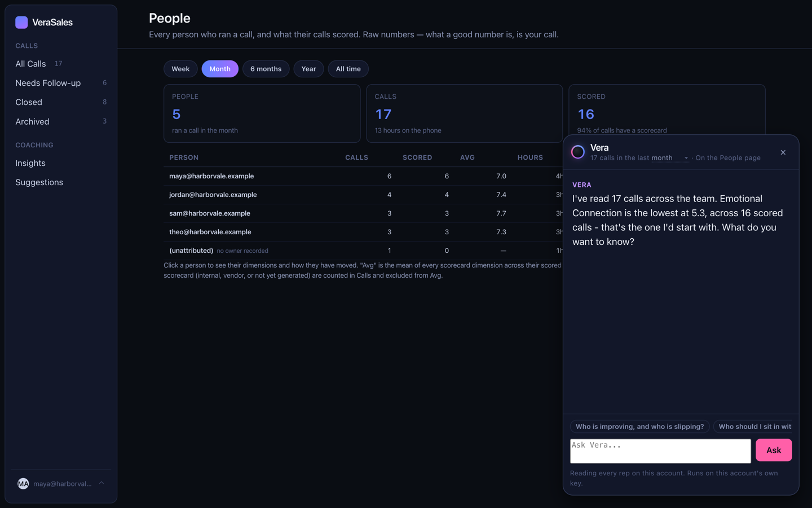Choose 'Who should I sit in with' suggestion
Screen dimensions: 812x508
[753, 427]
